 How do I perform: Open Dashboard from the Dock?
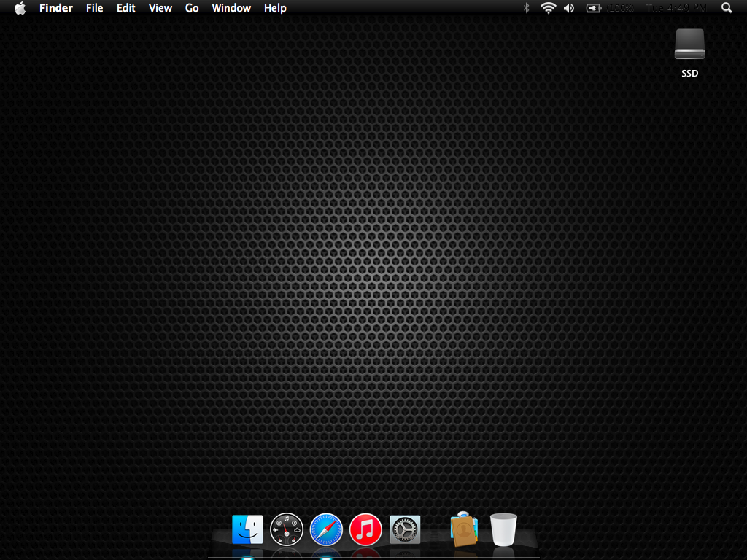click(286, 529)
